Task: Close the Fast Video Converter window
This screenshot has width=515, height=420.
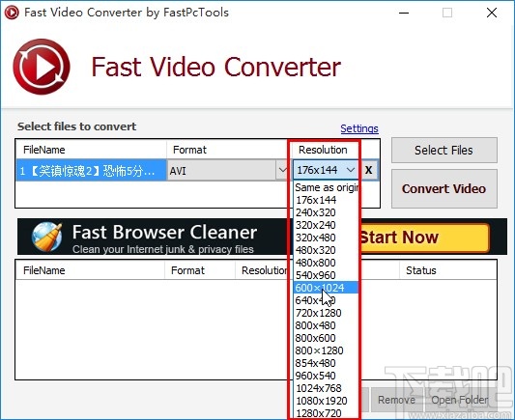Action: (x=492, y=14)
